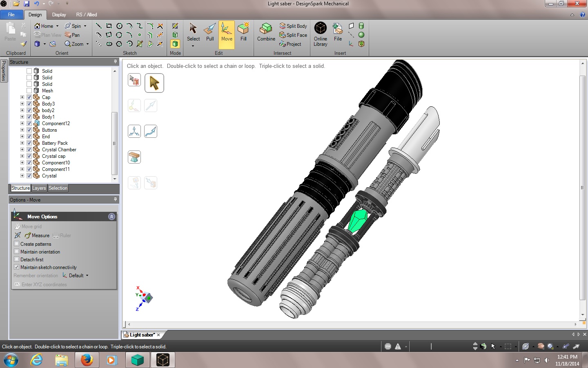
Task: Click the Split Body tool
Action: click(293, 26)
